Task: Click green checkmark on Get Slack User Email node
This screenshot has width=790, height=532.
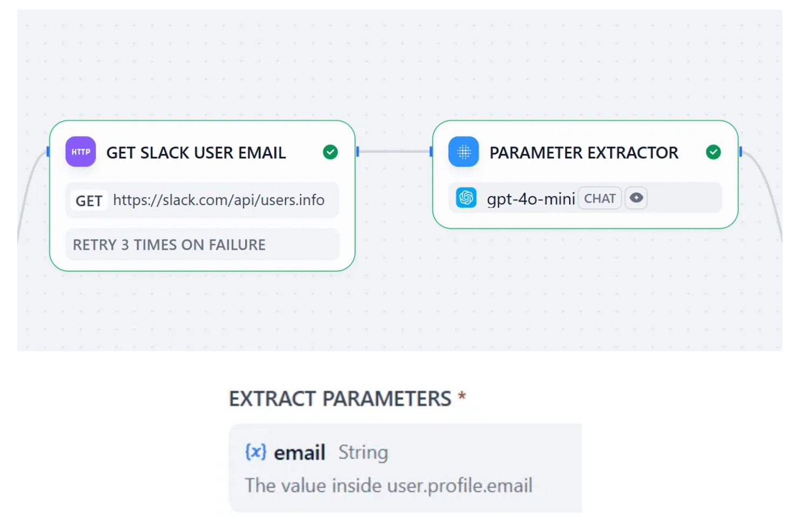Action: coord(330,152)
